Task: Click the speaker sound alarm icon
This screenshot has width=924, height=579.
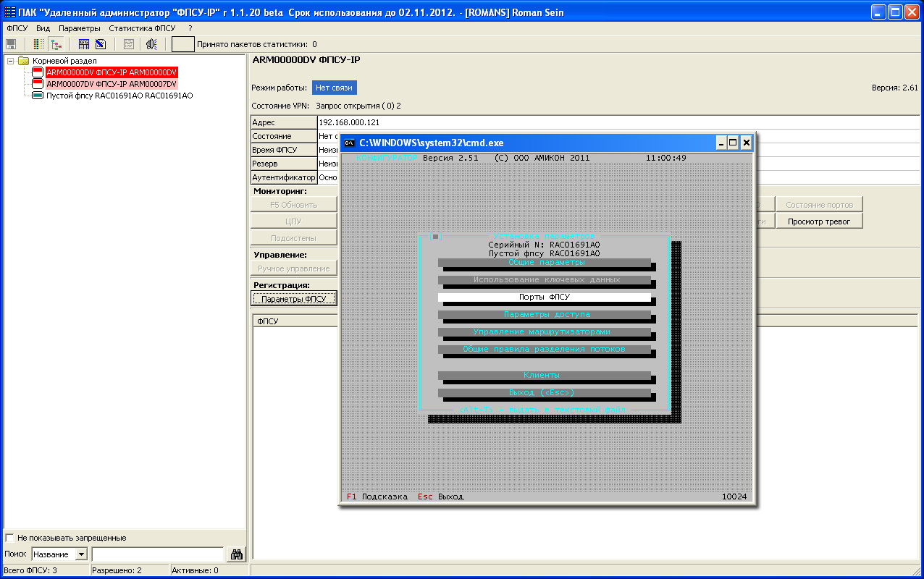Action: (x=151, y=44)
